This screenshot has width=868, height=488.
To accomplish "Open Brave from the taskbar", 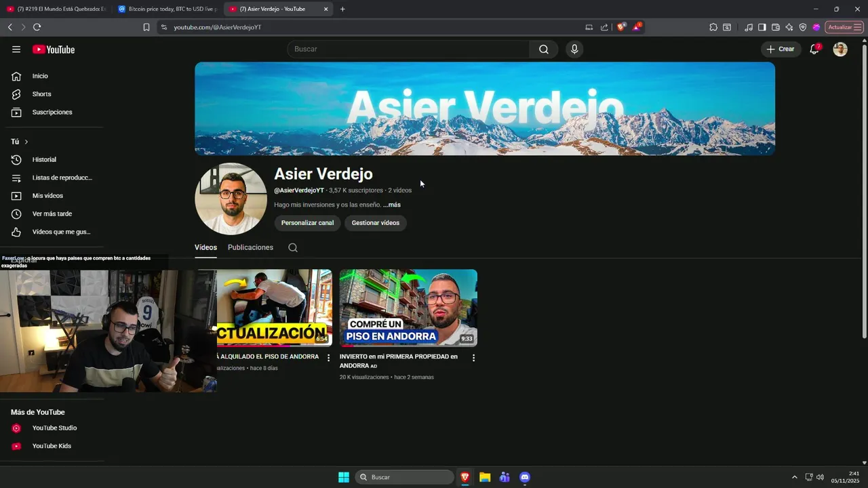I will pos(465,477).
